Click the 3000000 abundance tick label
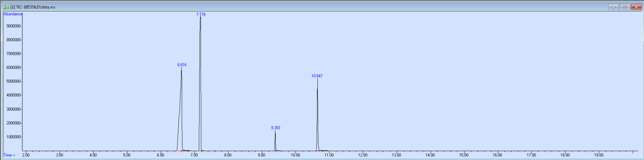This screenshot has height=160, width=644. tap(13, 109)
